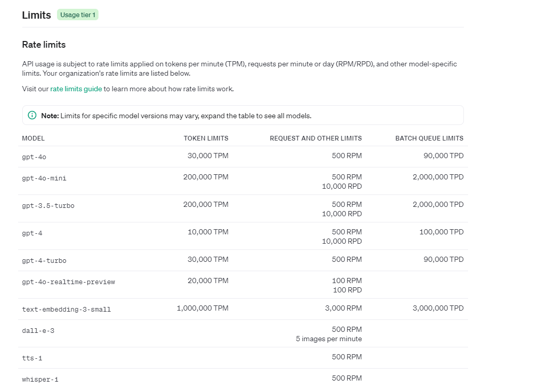Select the gpt-4o-realtime-preview model name
The width and height of the screenshot is (538, 392).
[68, 282]
